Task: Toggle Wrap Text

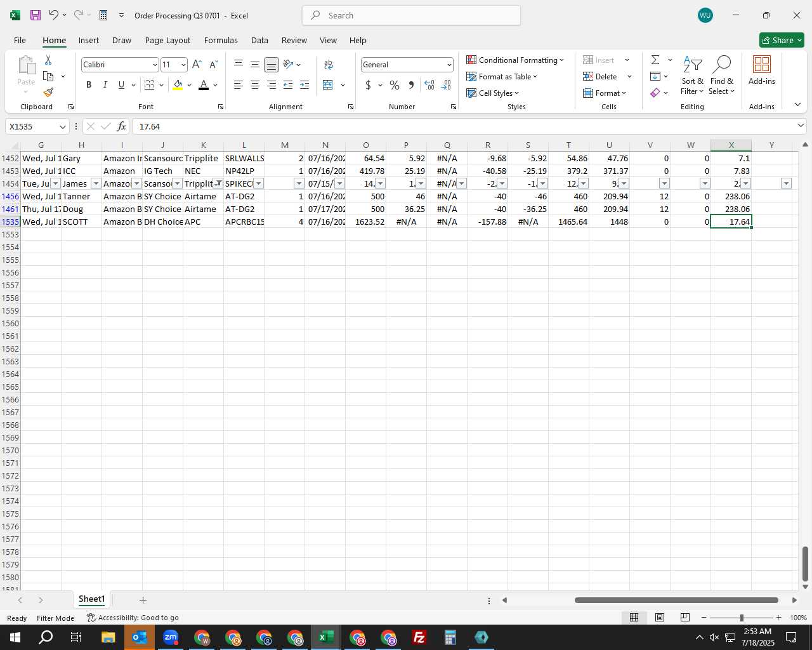Action: pyautogui.click(x=328, y=64)
